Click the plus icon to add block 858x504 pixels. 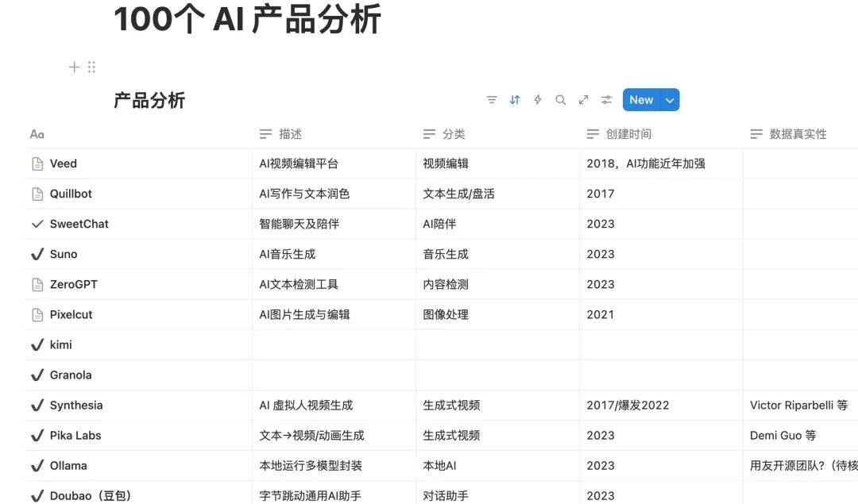click(74, 67)
